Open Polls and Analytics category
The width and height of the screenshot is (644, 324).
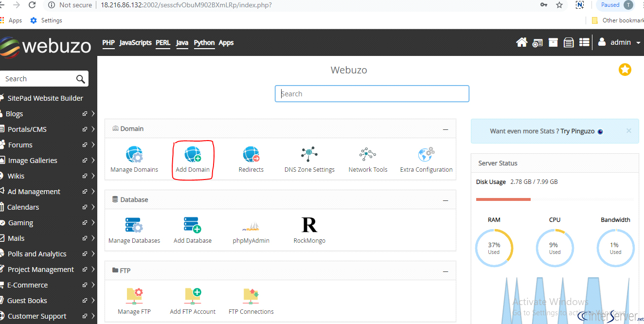pos(37,254)
